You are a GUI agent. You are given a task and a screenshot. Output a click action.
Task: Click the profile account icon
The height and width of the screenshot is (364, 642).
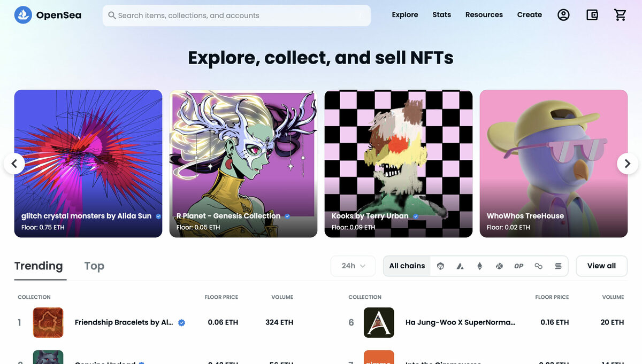pyautogui.click(x=563, y=14)
